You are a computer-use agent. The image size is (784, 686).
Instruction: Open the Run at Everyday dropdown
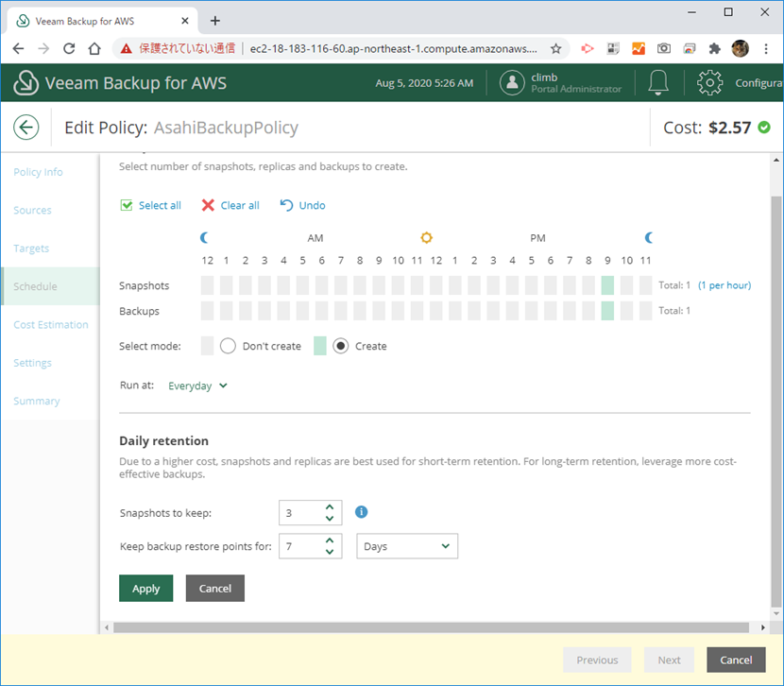point(197,386)
